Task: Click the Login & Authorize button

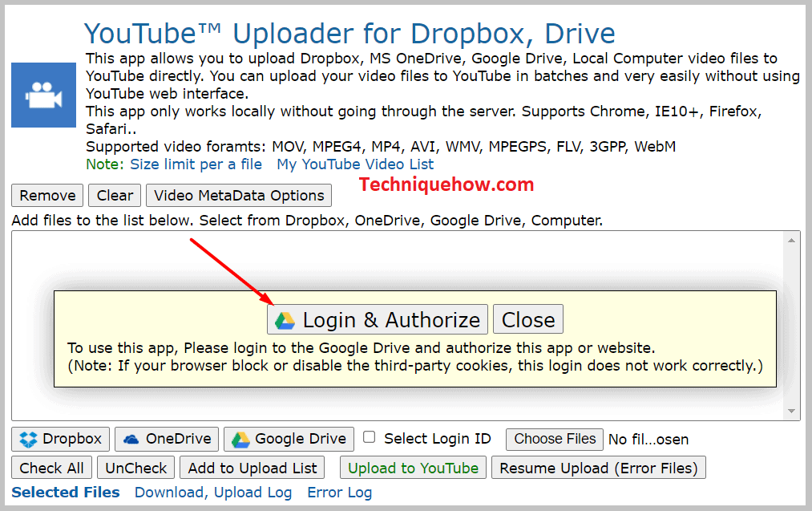Action: (378, 319)
